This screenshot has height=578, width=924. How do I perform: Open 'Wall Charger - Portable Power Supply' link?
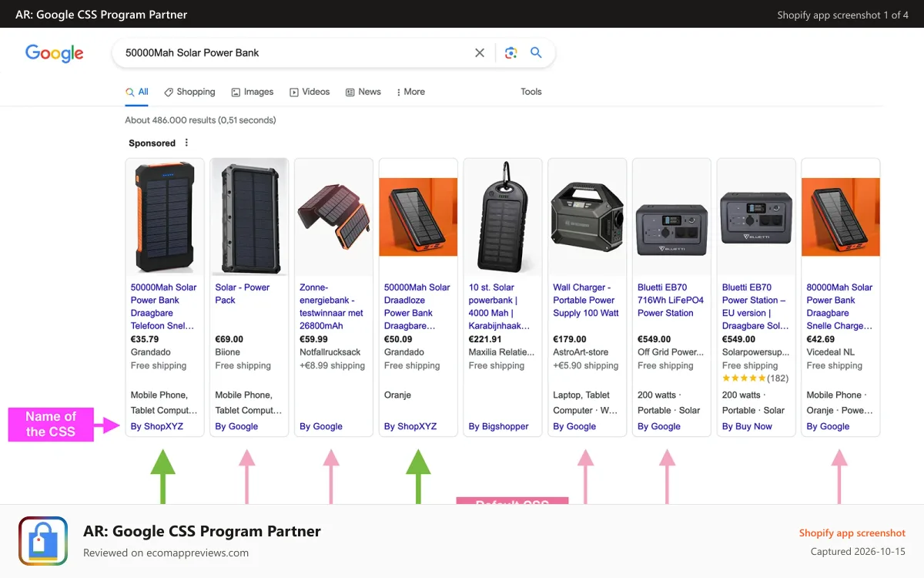coord(586,301)
